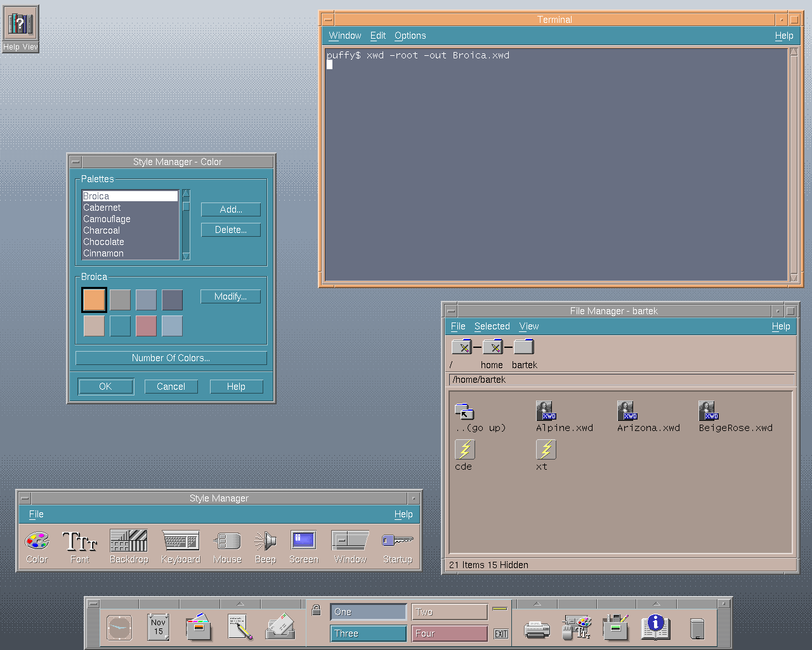
Task: Switch to workspace Four
Action: pyautogui.click(x=449, y=633)
